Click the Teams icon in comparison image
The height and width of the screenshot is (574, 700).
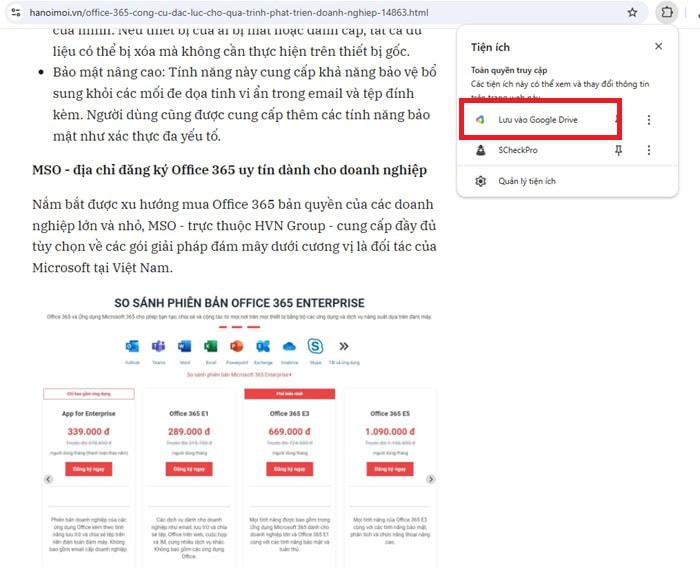[158, 346]
